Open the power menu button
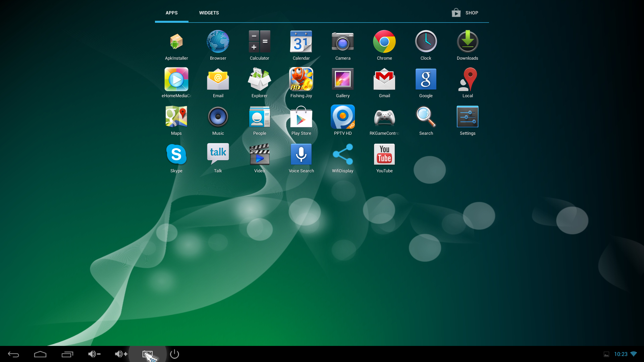Screen dimensions: 644x362 point(174,354)
